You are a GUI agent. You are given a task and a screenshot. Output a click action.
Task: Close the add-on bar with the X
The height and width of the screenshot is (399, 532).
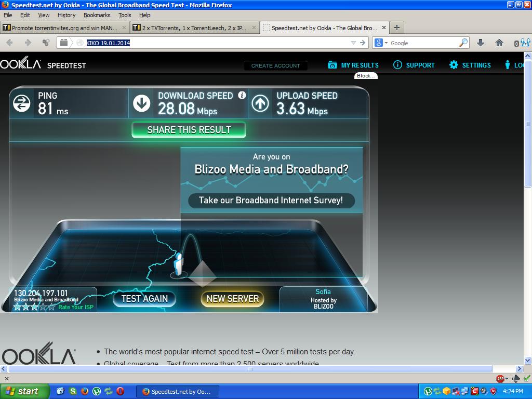pos(6,379)
